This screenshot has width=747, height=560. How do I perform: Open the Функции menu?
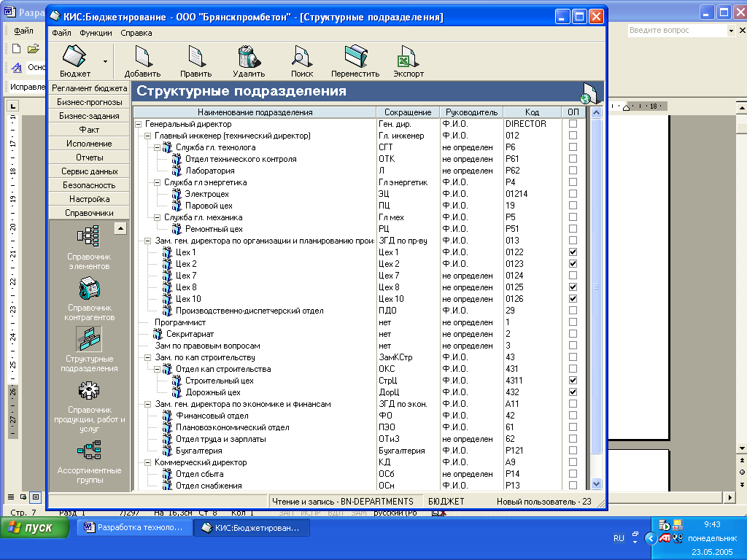click(x=96, y=33)
